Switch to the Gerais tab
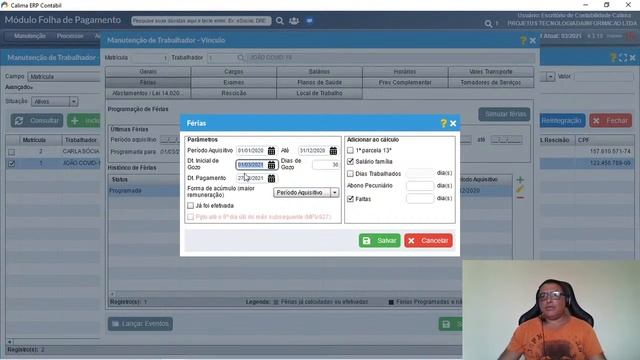The width and height of the screenshot is (640, 360). click(x=148, y=72)
